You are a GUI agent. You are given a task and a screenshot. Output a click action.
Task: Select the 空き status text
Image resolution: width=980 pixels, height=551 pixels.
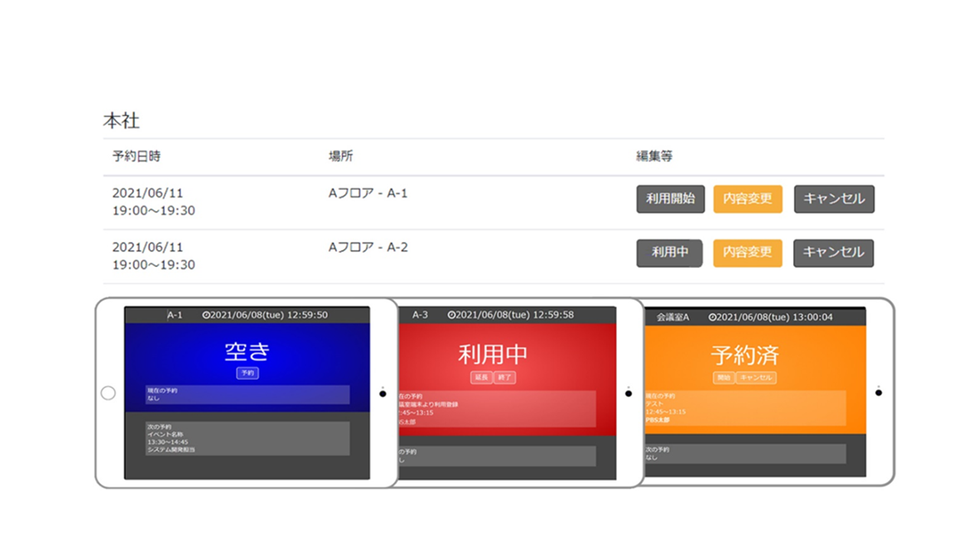click(x=247, y=351)
